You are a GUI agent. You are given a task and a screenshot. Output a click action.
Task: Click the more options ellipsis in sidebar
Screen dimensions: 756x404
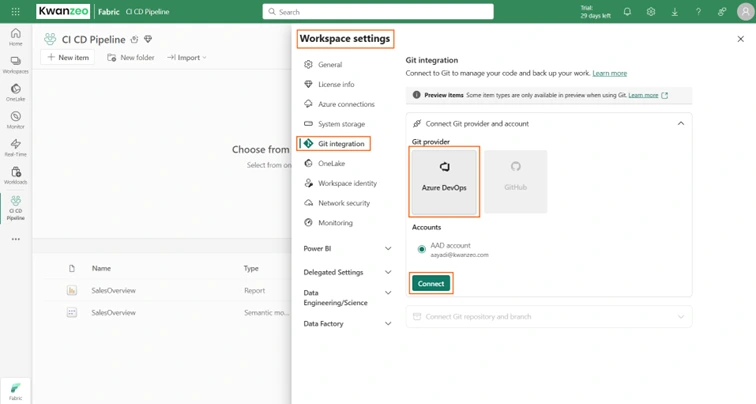[15, 239]
